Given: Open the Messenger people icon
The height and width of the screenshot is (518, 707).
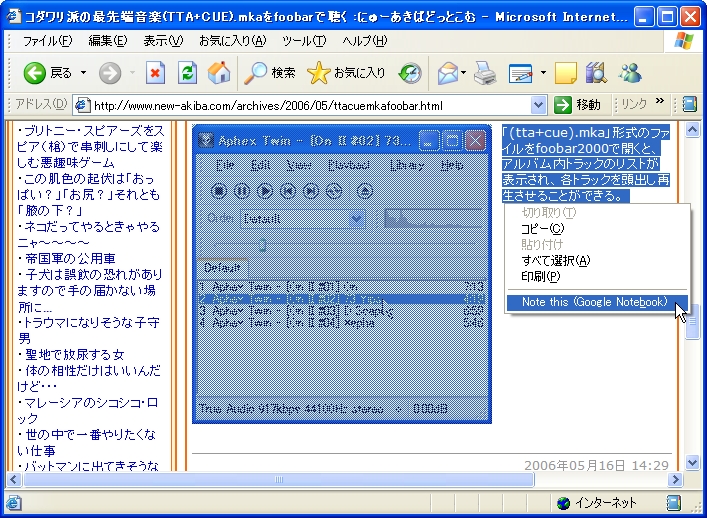Looking at the screenshot, I should (630, 73).
